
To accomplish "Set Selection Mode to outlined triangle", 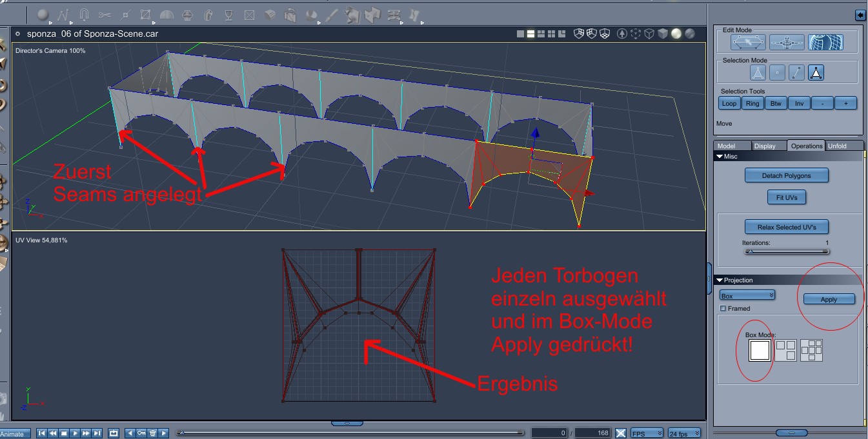I will click(758, 73).
